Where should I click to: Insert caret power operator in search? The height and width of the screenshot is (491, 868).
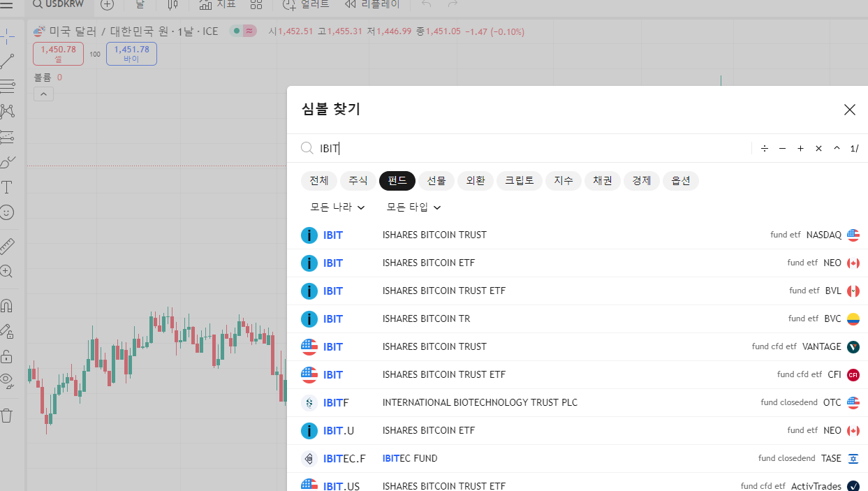point(837,148)
